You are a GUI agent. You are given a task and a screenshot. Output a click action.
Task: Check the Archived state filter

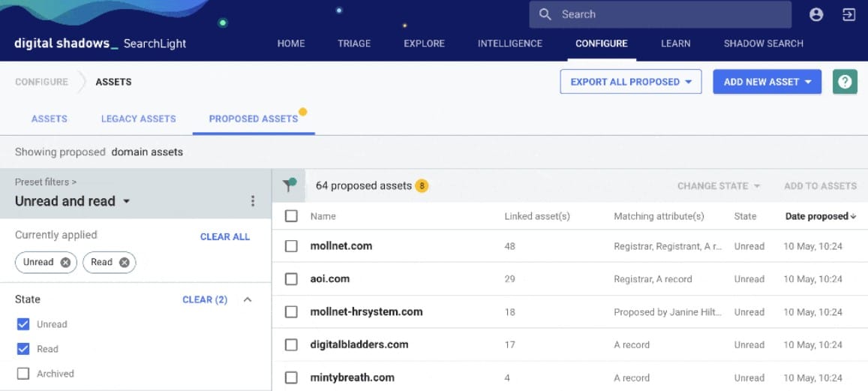tap(23, 374)
